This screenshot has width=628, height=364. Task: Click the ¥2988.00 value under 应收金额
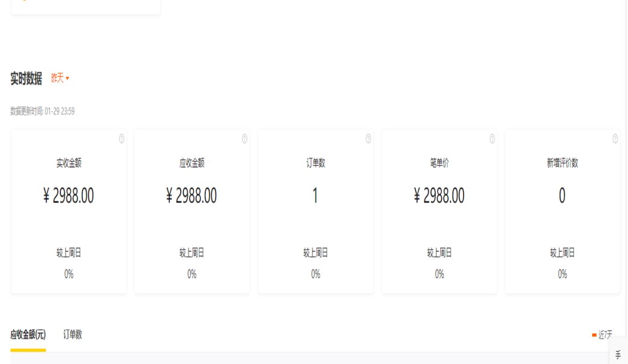click(x=191, y=196)
